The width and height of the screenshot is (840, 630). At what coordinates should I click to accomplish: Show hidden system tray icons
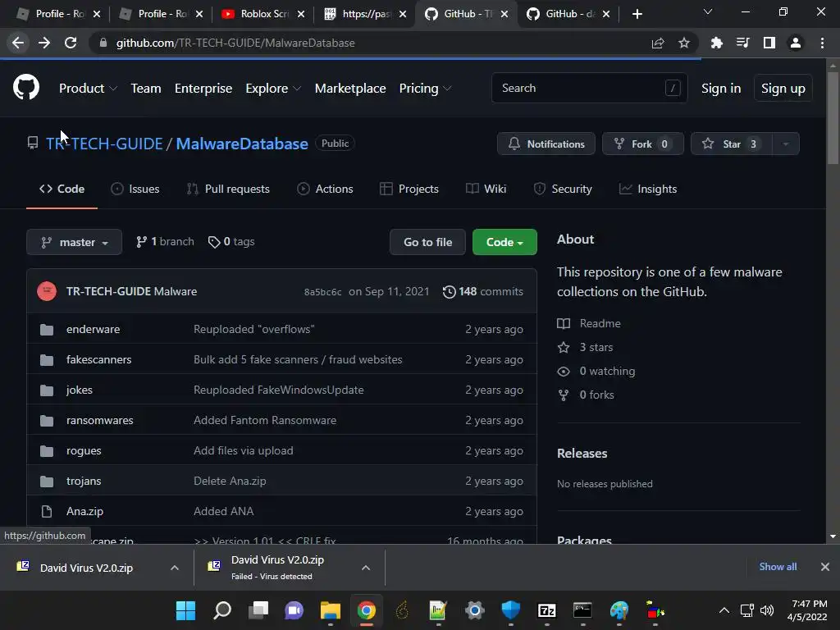[724, 610]
